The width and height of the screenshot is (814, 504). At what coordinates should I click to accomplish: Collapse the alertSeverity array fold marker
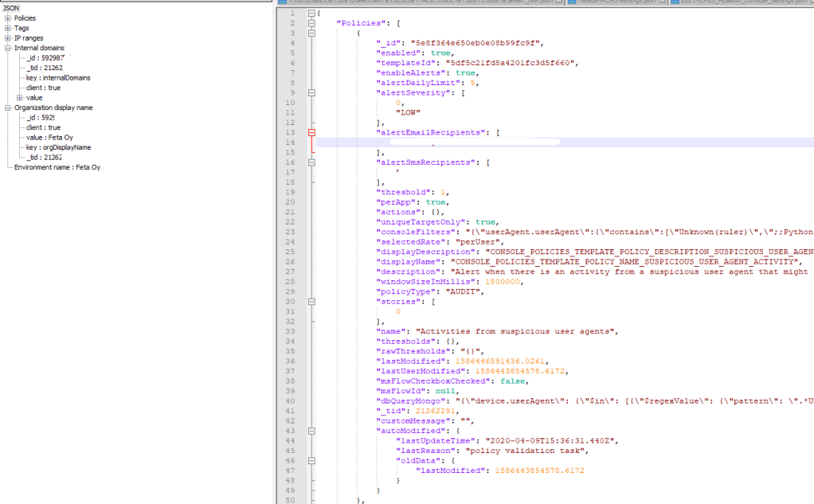click(311, 92)
